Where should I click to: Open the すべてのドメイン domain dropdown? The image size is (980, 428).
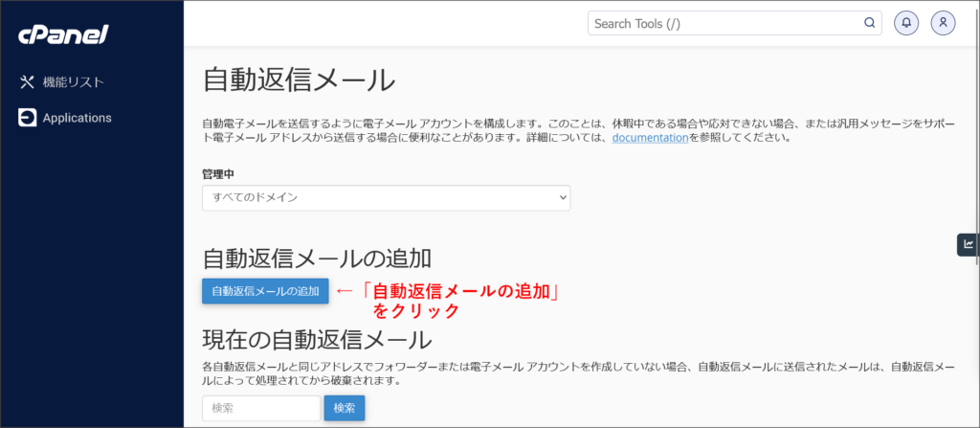tap(386, 197)
